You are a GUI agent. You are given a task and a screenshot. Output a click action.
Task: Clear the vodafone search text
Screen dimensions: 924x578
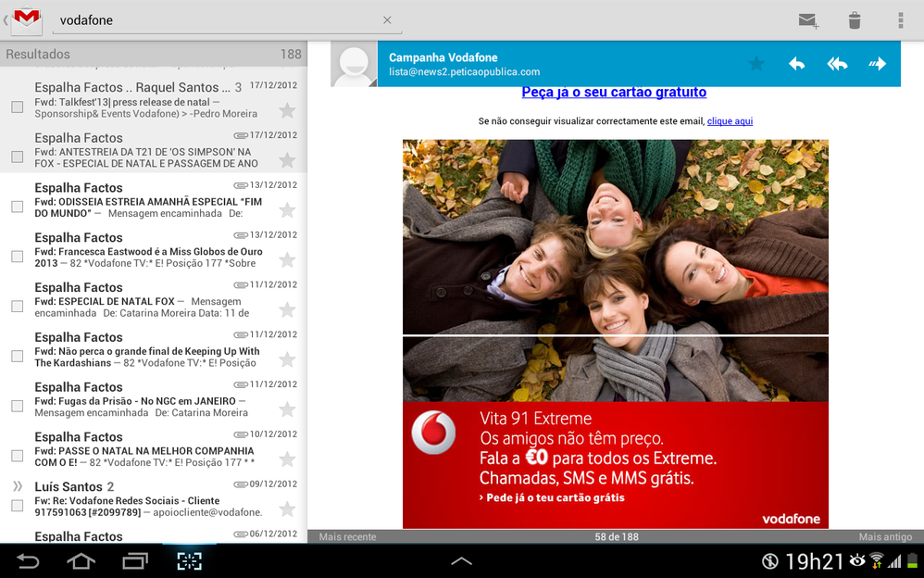(x=387, y=20)
